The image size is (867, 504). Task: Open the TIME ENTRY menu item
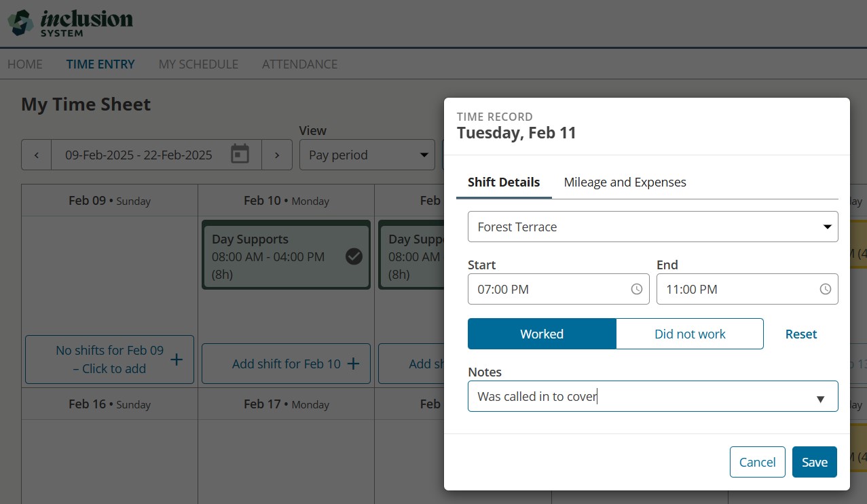click(100, 64)
